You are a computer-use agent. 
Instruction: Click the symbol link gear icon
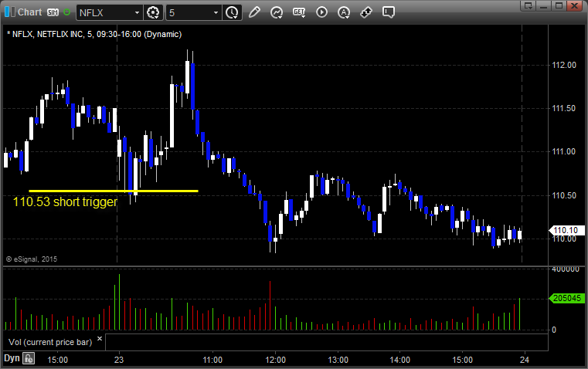click(153, 12)
